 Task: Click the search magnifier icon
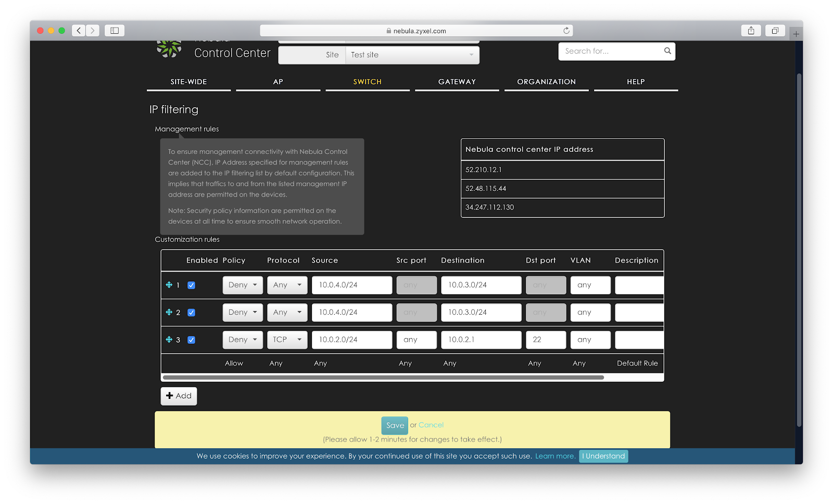(667, 51)
